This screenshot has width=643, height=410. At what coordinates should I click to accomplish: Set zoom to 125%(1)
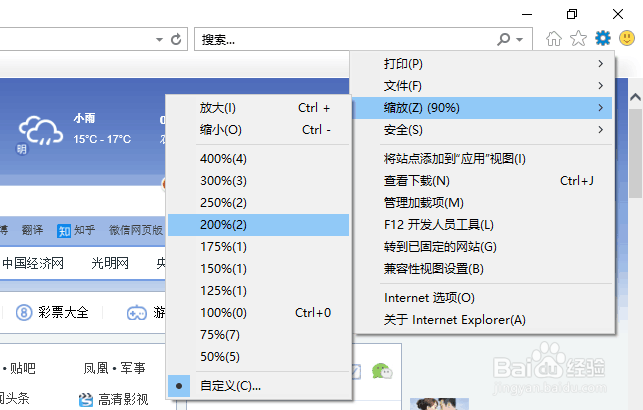(259, 291)
